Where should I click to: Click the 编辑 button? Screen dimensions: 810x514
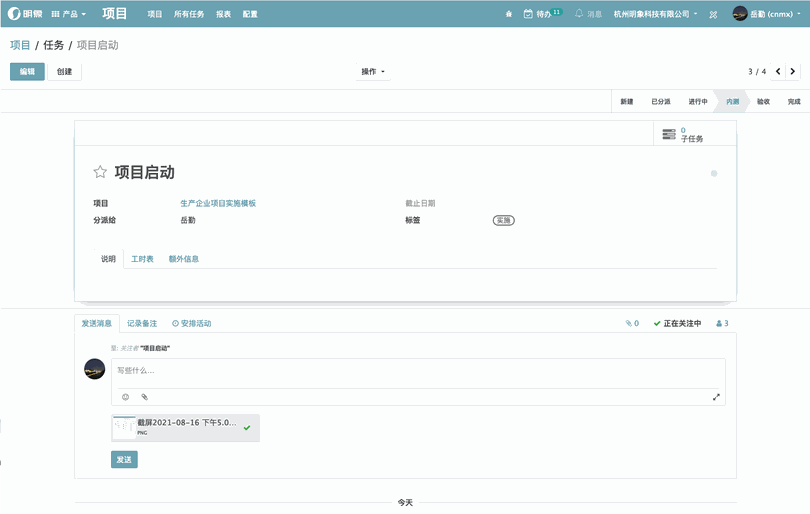[x=27, y=72]
